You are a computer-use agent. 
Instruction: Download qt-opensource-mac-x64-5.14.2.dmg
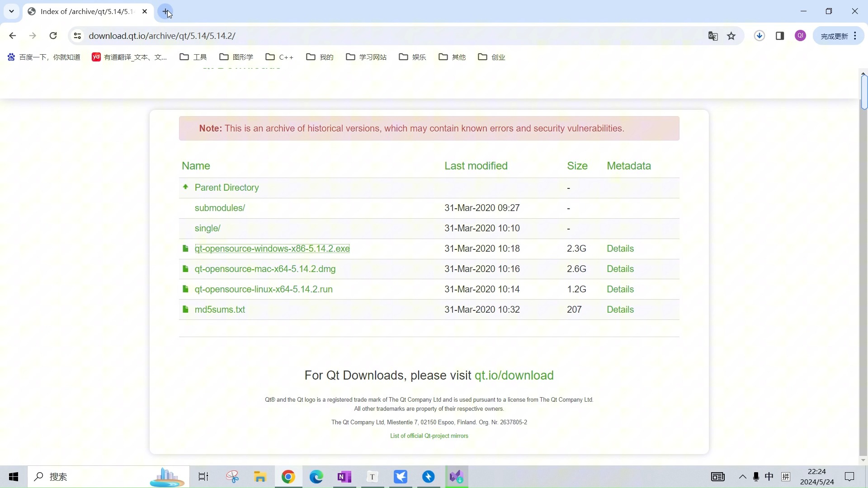265,269
